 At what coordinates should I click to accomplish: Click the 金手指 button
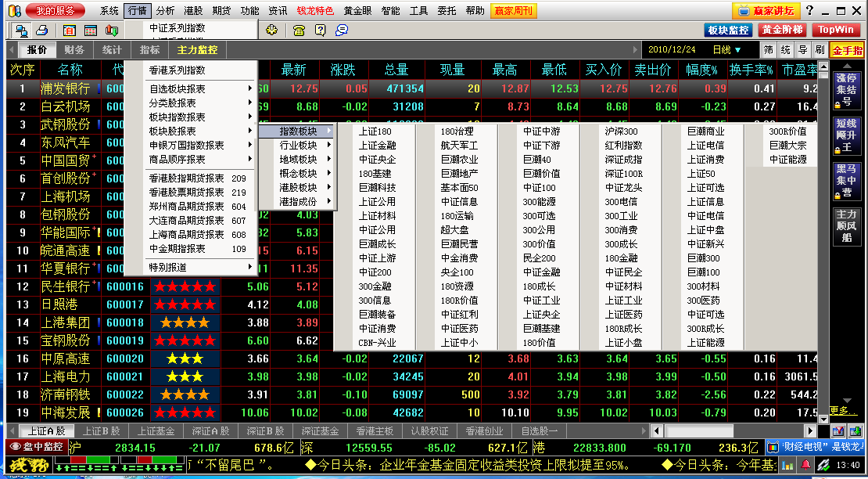coord(847,50)
